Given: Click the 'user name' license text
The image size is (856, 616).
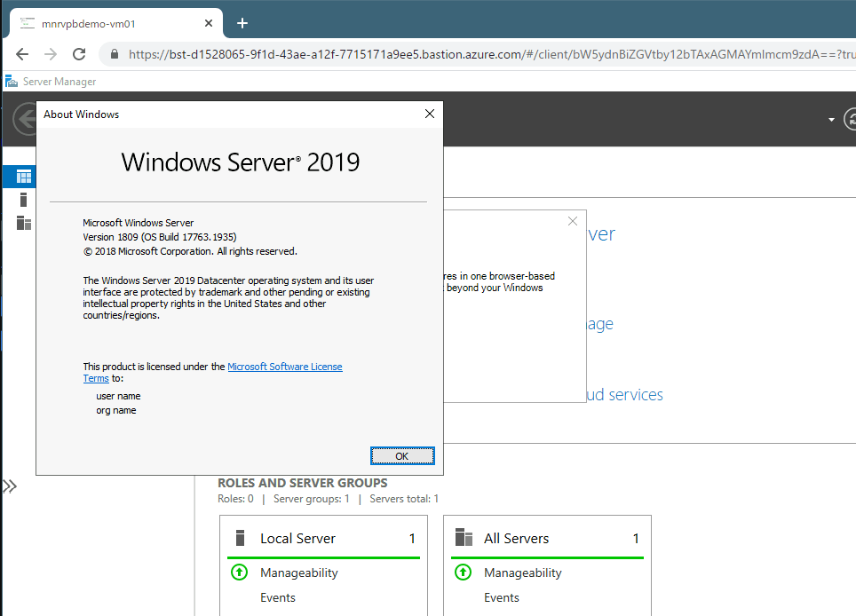Looking at the screenshot, I should point(118,396).
